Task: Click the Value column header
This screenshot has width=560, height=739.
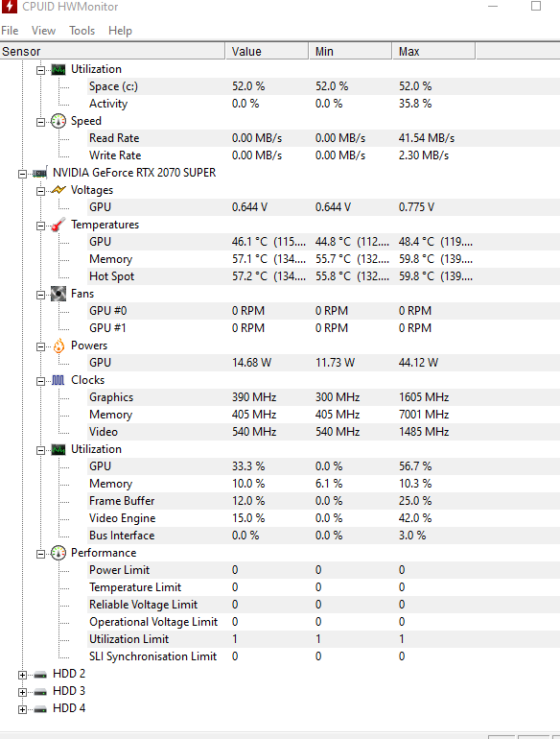Action: (267, 52)
